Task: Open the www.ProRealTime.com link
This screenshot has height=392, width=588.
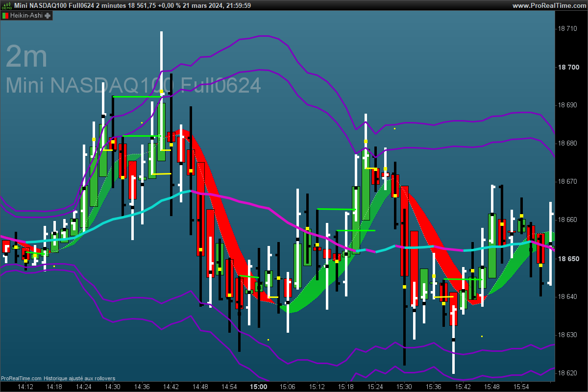Action: coord(549,5)
